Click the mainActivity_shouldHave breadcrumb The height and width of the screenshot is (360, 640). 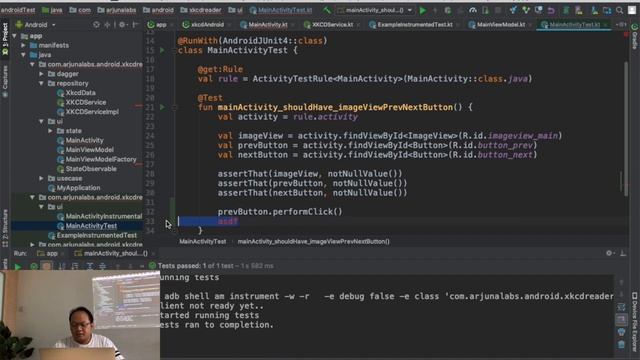(x=313, y=242)
